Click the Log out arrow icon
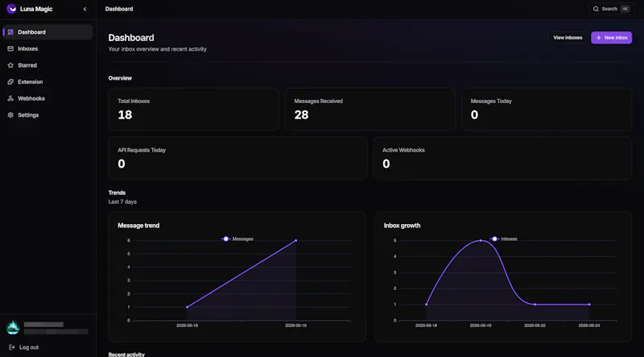The width and height of the screenshot is (644, 357). click(12, 347)
